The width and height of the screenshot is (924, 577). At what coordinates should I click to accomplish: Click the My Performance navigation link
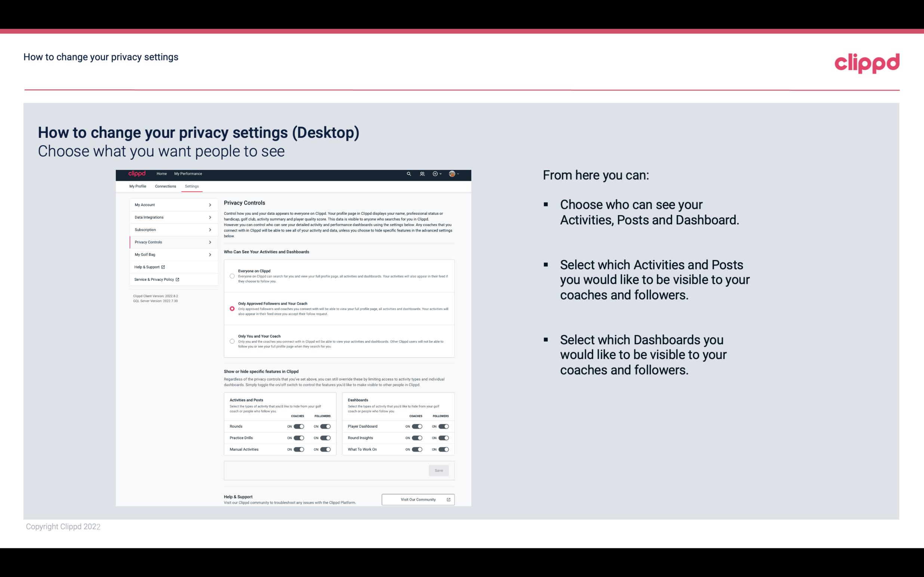pyautogui.click(x=188, y=174)
